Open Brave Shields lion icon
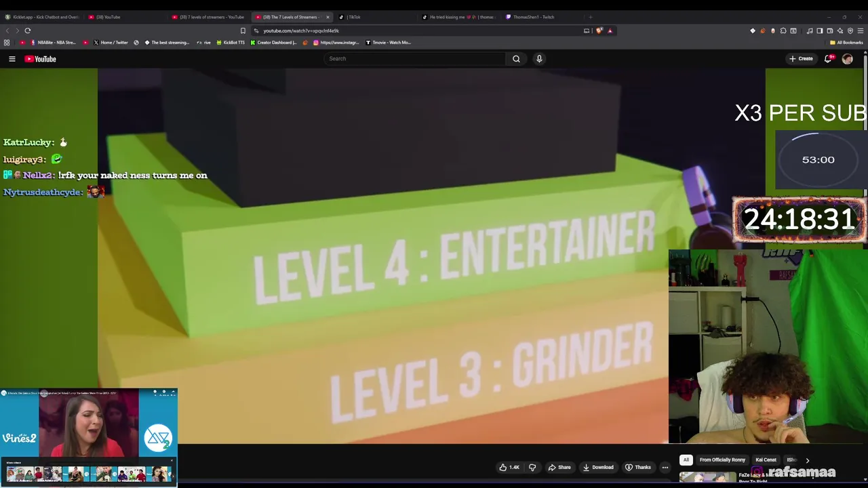The width and height of the screenshot is (868, 488). 599,30
